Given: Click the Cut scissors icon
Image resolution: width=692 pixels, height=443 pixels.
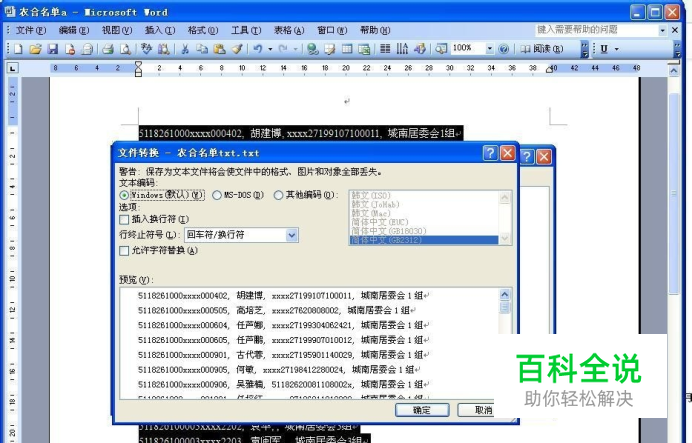Looking at the screenshot, I should pyautogui.click(x=185, y=49).
